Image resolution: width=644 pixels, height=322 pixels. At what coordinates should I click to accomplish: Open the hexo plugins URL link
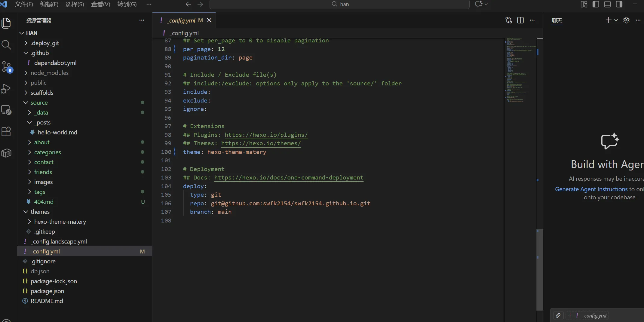pyautogui.click(x=266, y=135)
